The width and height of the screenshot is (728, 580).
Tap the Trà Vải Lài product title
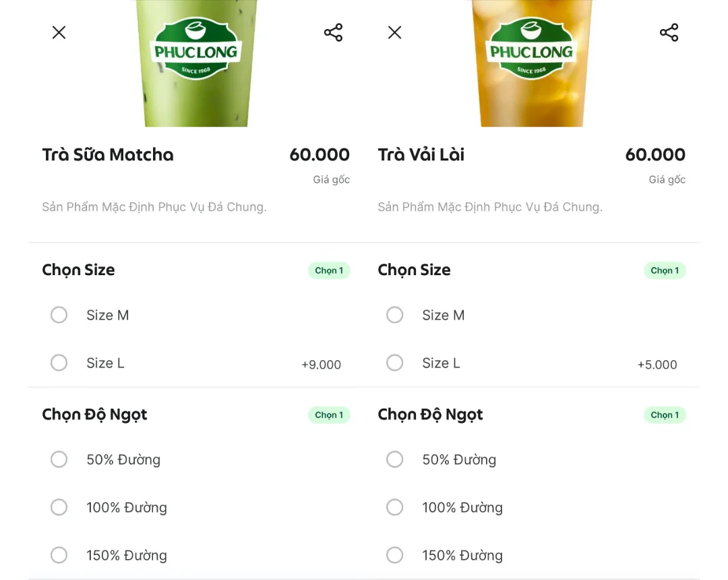tap(421, 154)
